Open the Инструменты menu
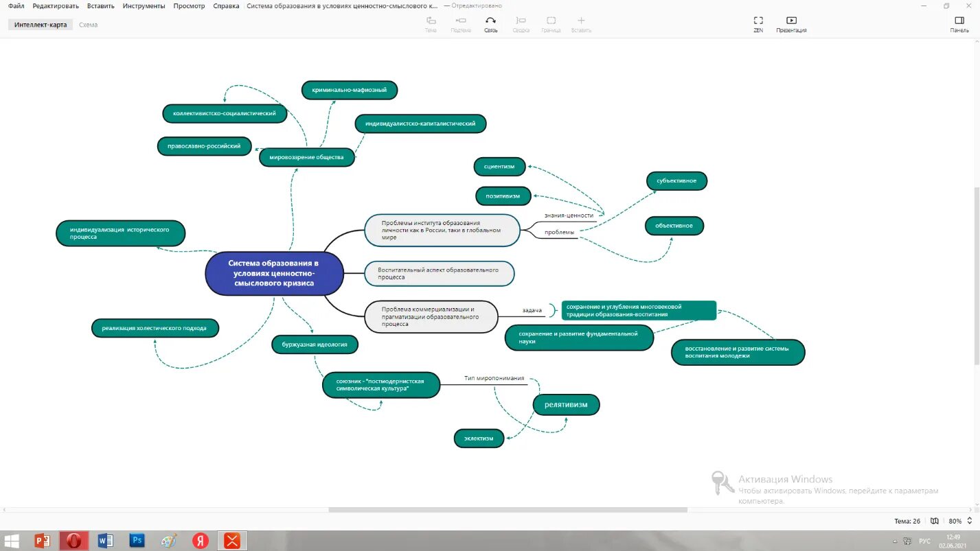Viewport: 980px width, 551px height. [144, 5]
